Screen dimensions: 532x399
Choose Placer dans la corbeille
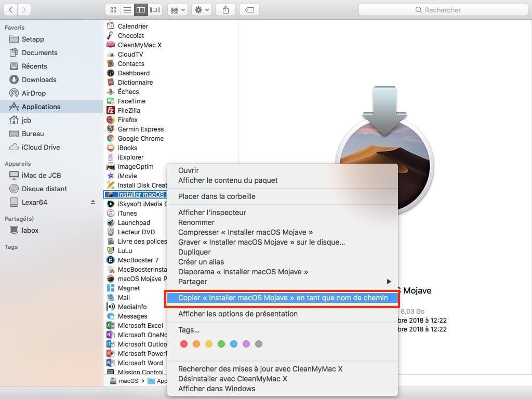(x=217, y=196)
